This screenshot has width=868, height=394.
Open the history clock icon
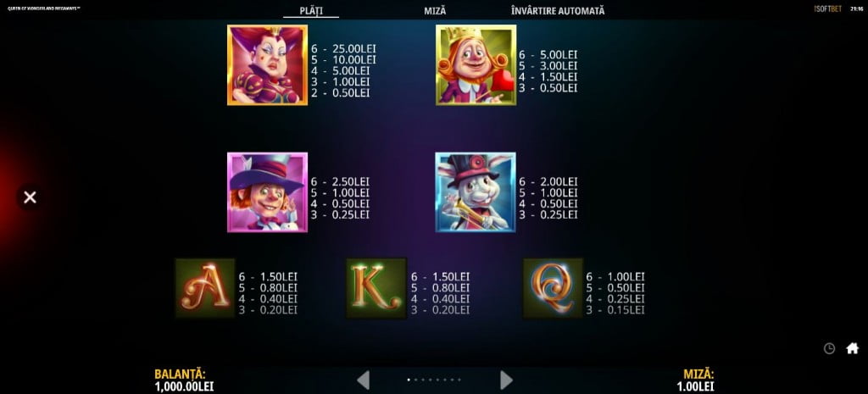[x=829, y=348]
